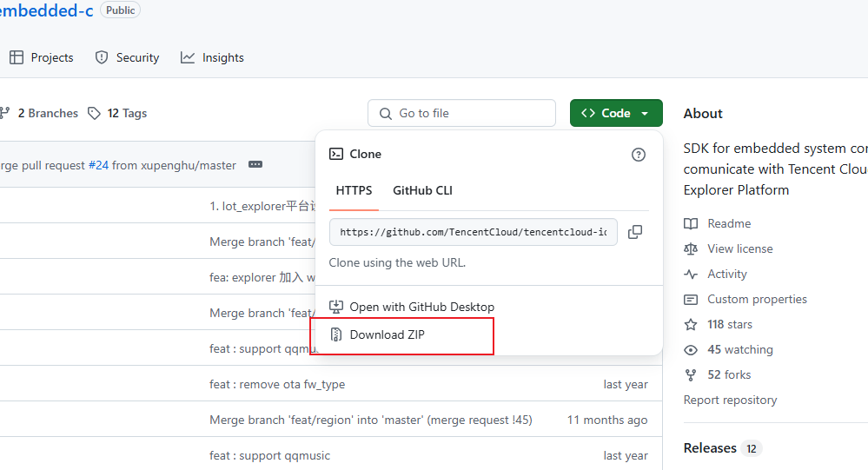Viewport: 868px width, 470px height.
Task: Click the GitHub Desktop download icon
Action: pos(336,307)
